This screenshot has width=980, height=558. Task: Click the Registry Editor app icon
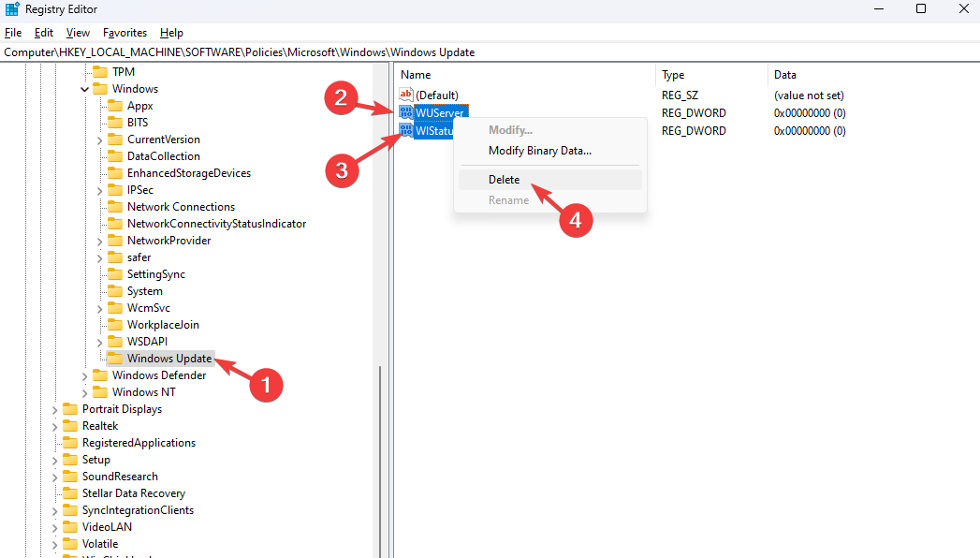coord(12,9)
